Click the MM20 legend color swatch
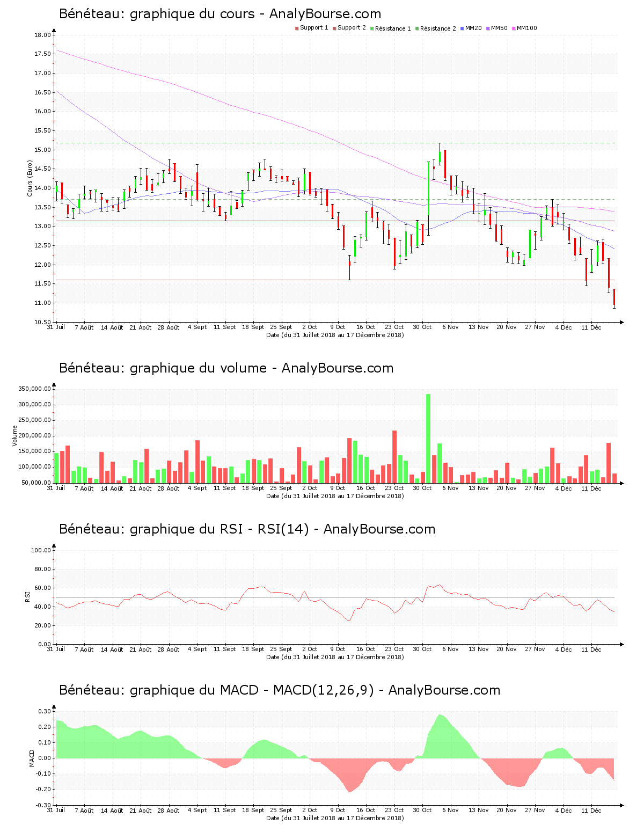 point(462,28)
